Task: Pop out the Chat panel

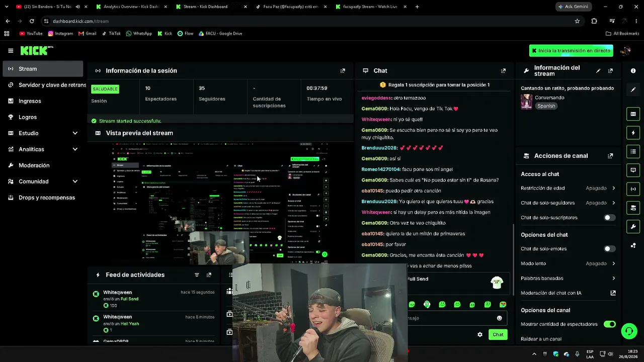Action: pos(503,71)
